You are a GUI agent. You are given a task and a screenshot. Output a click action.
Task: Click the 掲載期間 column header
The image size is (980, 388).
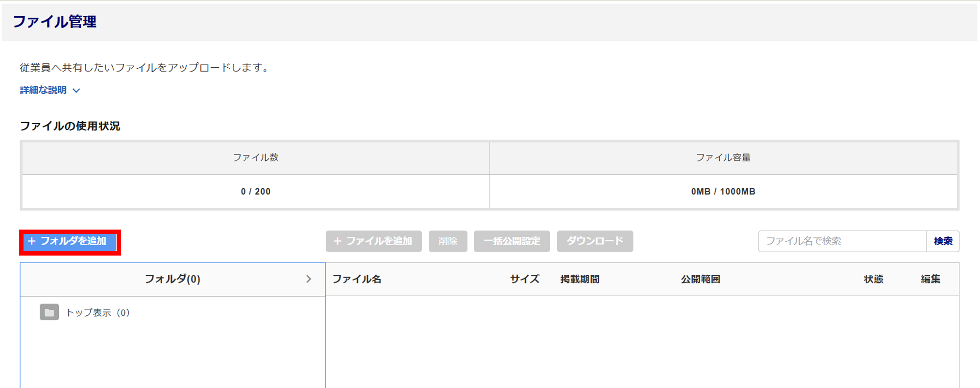click(580, 279)
